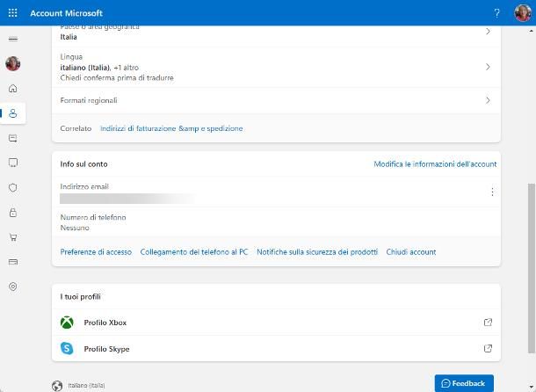Select the Your info person icon

pyautogui.click(x=13, y=113)
